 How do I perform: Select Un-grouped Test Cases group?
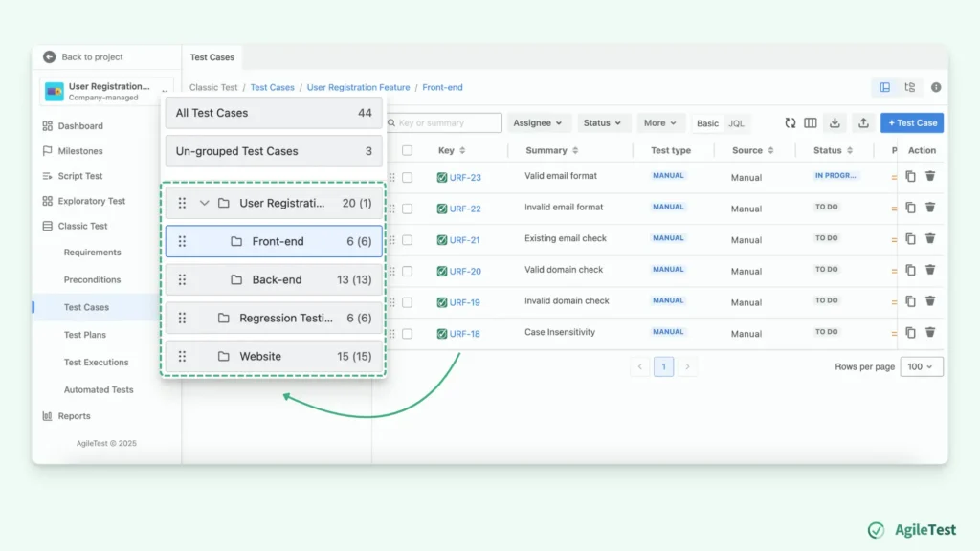pos(274,151)
